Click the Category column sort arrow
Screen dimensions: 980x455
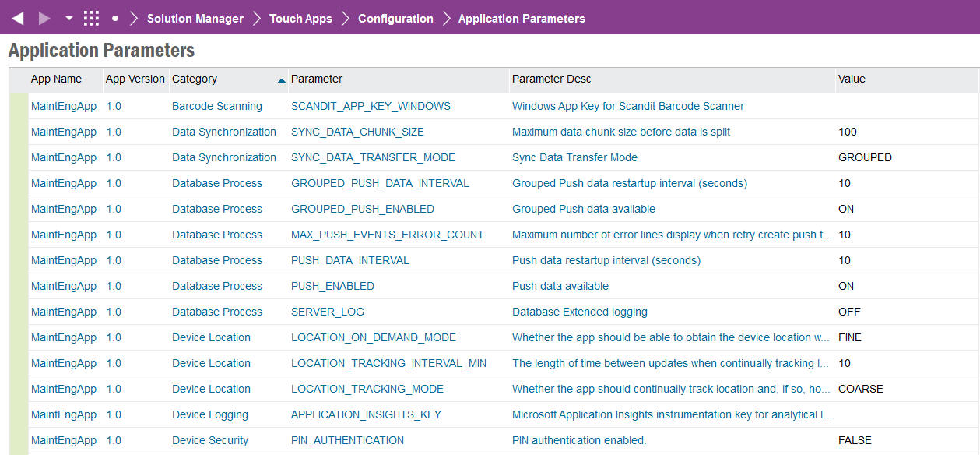click(281, 80)
